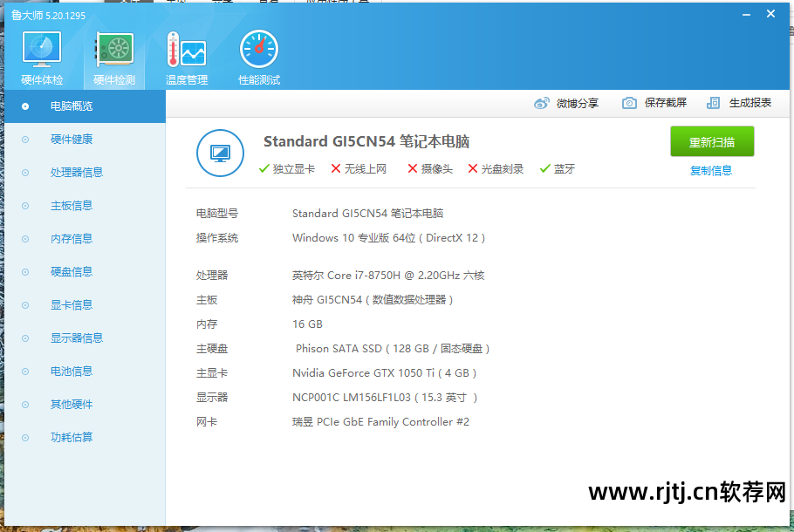
Task: Click the Nvidia GeForce GTX 1050 Ti value
Action: coord(384,373)
